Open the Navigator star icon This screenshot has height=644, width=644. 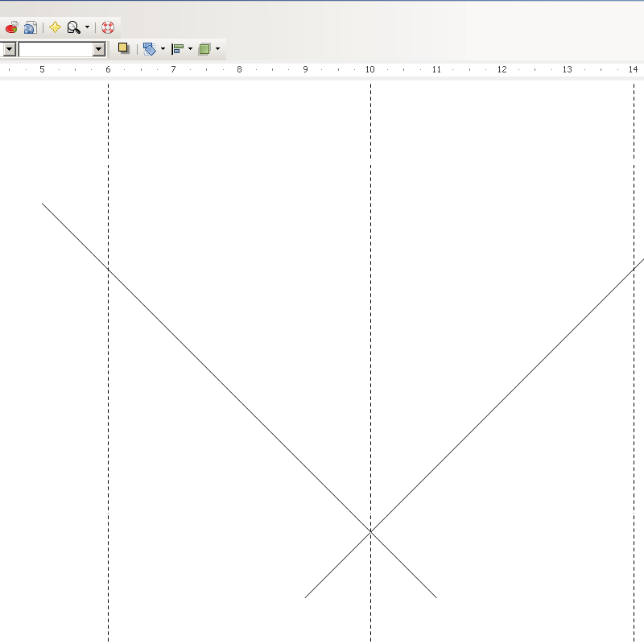55,27
